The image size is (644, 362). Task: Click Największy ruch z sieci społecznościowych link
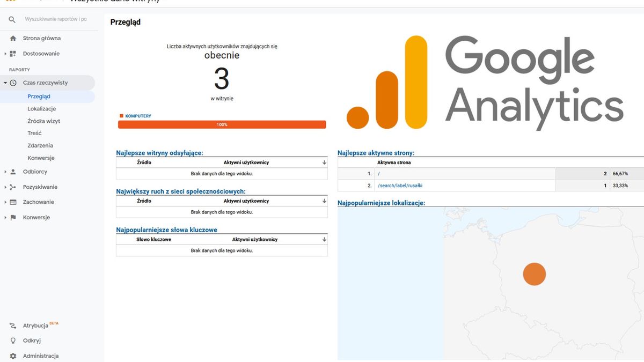pos(181,191)
